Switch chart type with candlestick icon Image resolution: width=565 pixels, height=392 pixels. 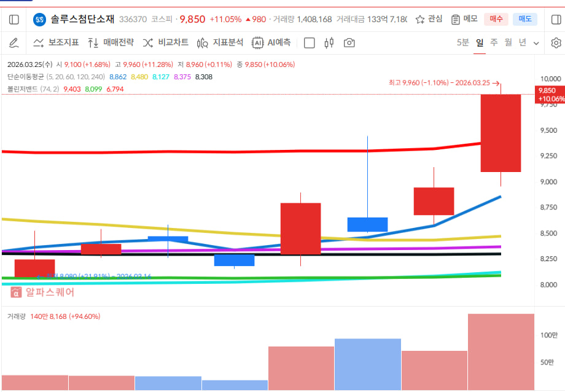[329, 43]
